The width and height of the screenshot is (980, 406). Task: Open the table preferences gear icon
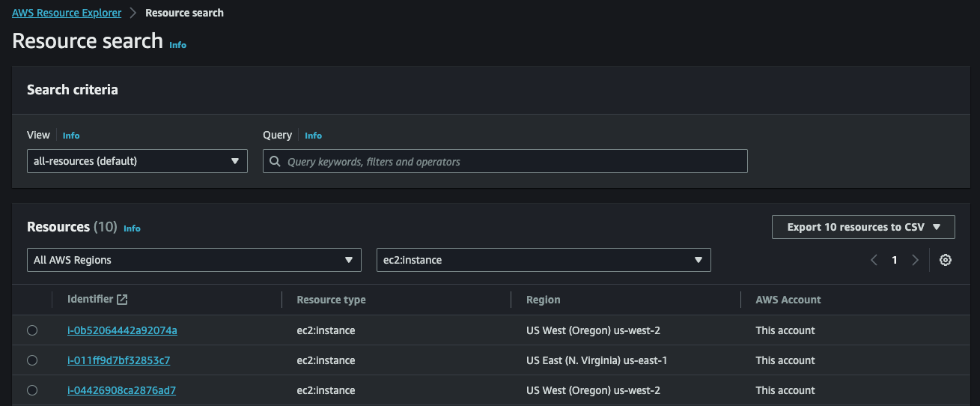(946, 260)
